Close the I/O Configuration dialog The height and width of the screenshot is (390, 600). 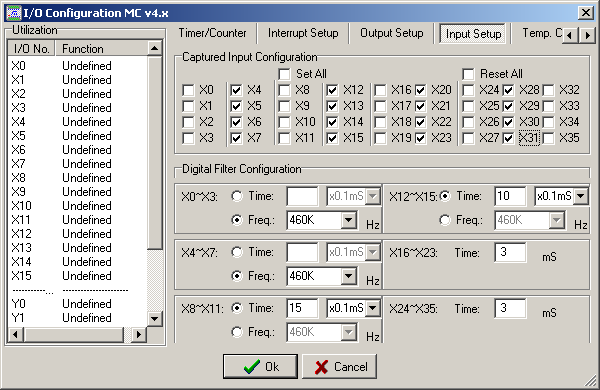tap(586, 13)
